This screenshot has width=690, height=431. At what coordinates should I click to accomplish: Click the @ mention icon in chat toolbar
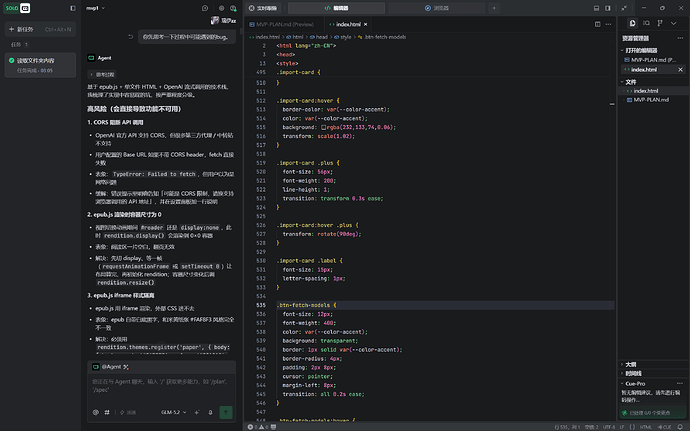pyautogui.click(x=95, y=413)
